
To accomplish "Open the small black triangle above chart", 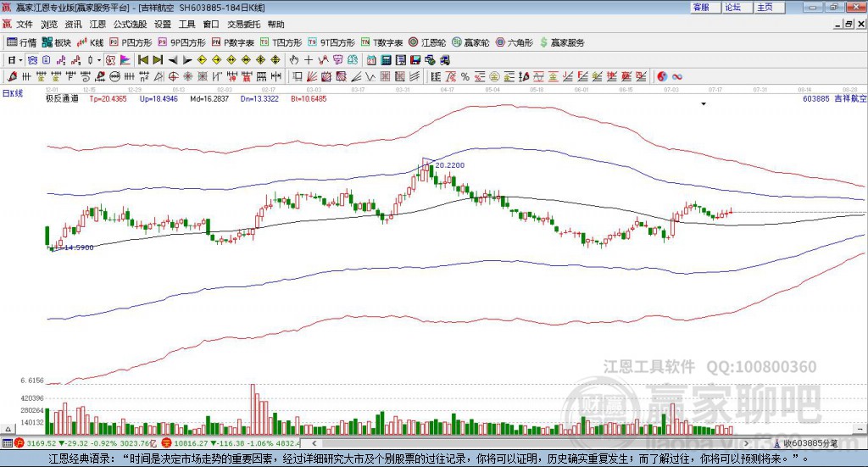I will [x=704, y=103].
